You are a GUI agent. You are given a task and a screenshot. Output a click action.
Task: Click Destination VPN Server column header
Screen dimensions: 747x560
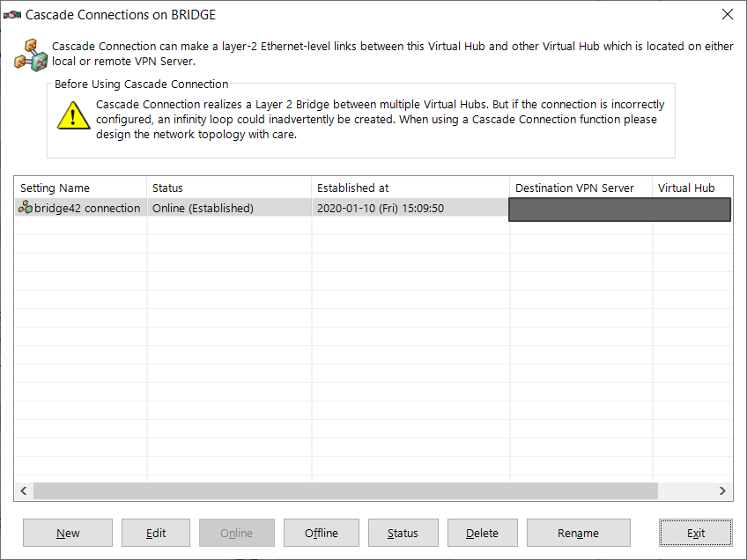click(x=581, y=188)
